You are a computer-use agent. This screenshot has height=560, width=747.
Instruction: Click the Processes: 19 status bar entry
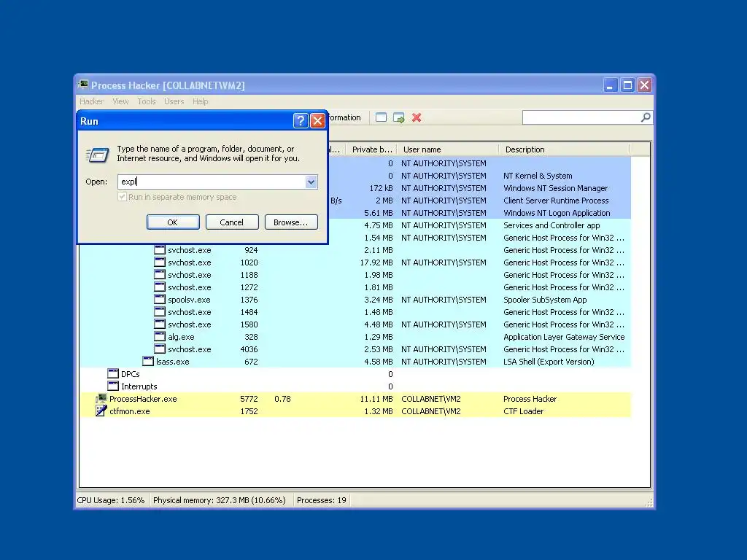[x=322, y=500]
